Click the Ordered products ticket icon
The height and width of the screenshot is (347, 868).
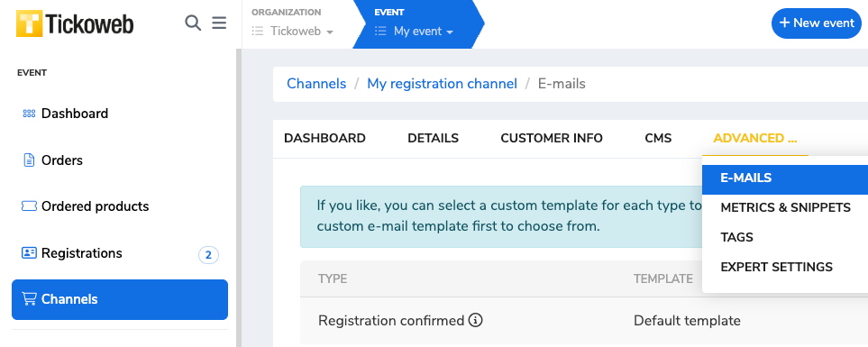(29, 206)
